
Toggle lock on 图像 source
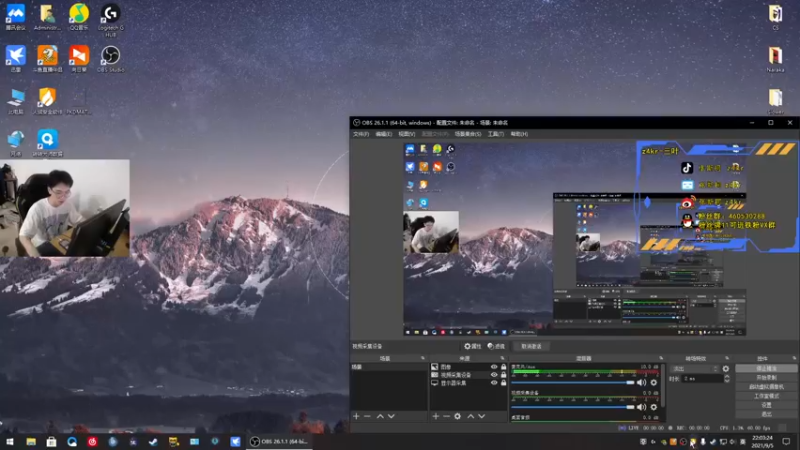point(504,367)
